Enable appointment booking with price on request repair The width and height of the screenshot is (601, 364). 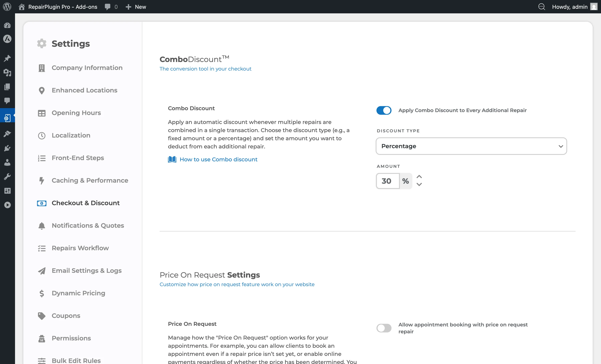(x=383, y=328)
